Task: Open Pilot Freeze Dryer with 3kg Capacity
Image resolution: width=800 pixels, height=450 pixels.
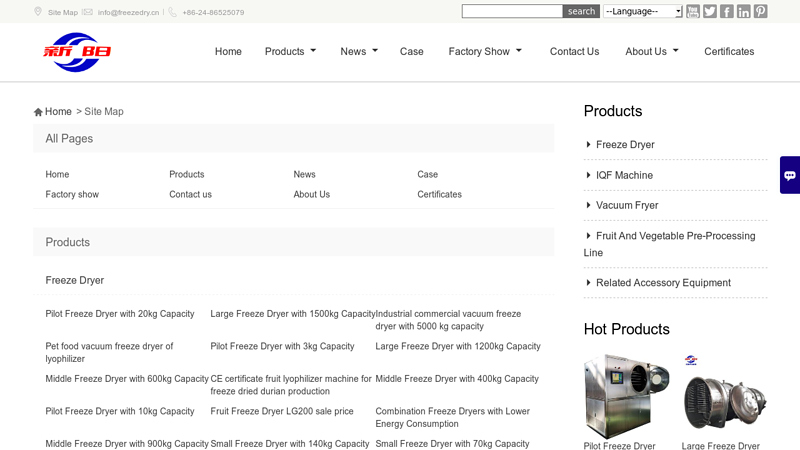Action: (x=282, y=346)
